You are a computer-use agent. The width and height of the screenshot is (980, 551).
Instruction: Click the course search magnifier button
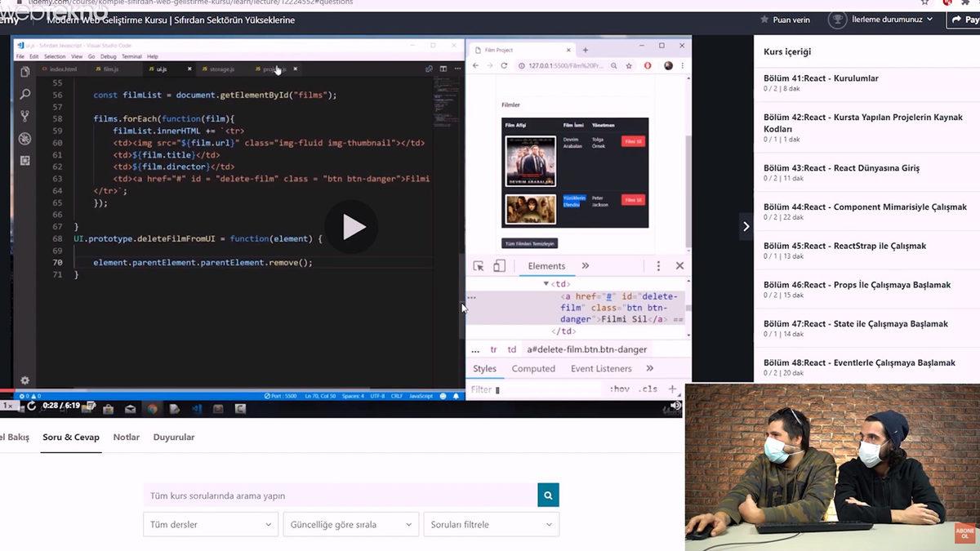click(x=548, y=495)
